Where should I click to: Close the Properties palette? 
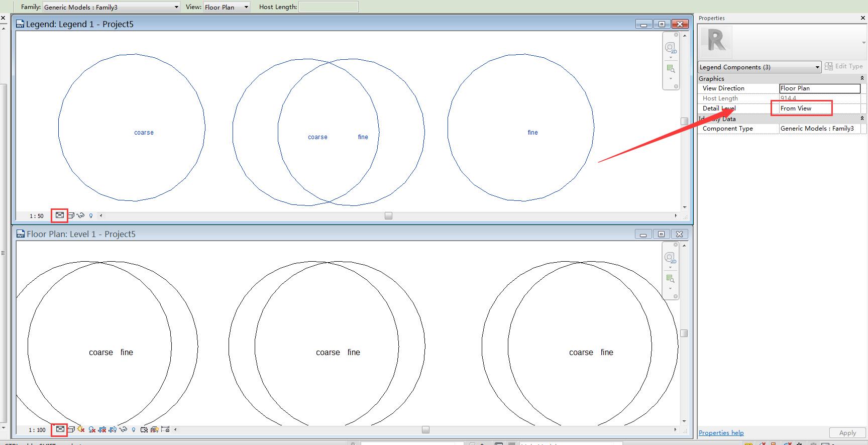863,18
